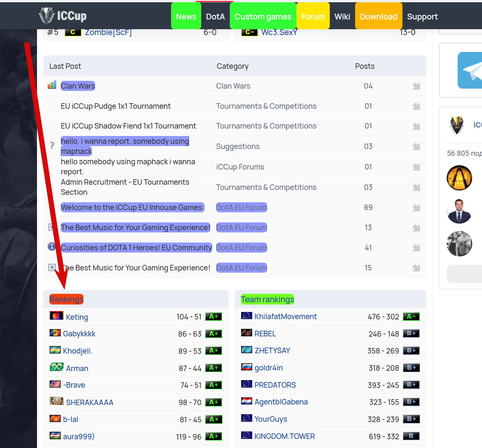Click upload icon beside Best Music 15-post thread
Screen dimensions: 482x448
(x=52, y=267)
